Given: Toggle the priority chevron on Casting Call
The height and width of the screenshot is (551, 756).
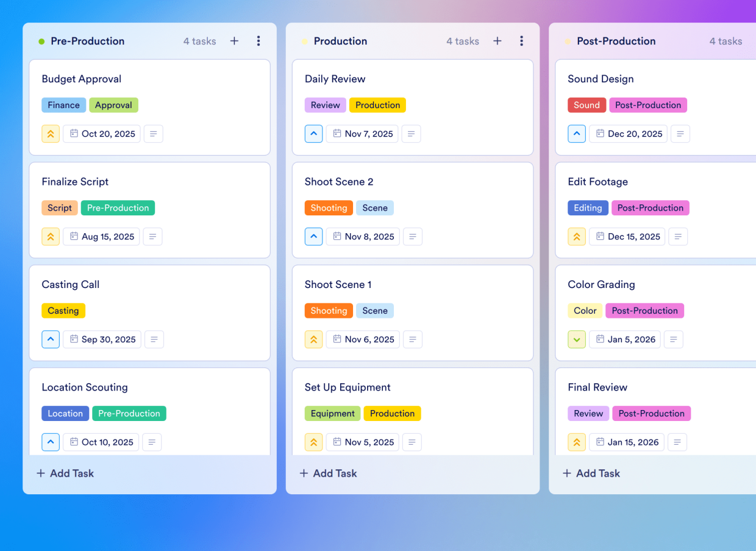Looking at the screenshot, I should point(51,339).
